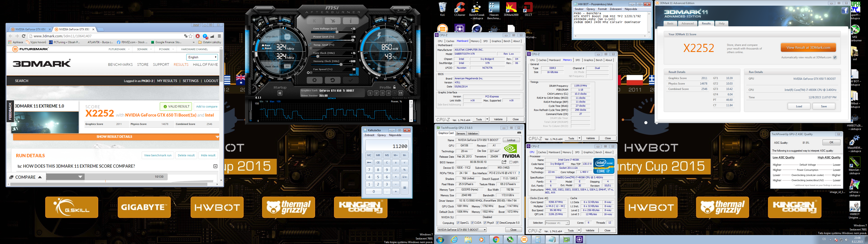Bookmark the page with the Chrome star icon
This screenshot has width=868, height=244.
click(x=191, y=36)
